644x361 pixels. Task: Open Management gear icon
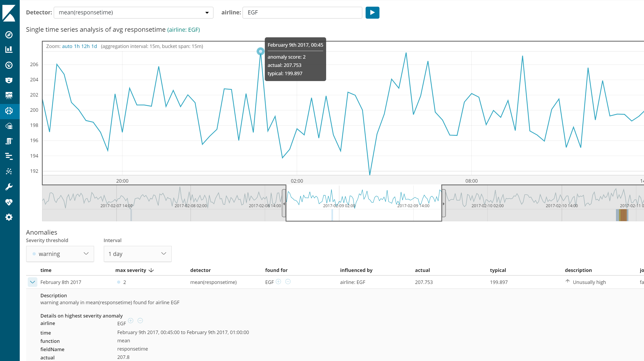tap(9, 217)
